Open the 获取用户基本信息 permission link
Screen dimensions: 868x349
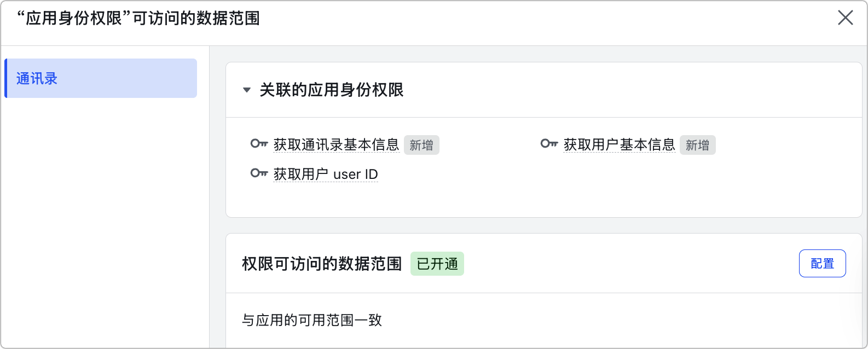pyautogui.click(x=619, y=145)
